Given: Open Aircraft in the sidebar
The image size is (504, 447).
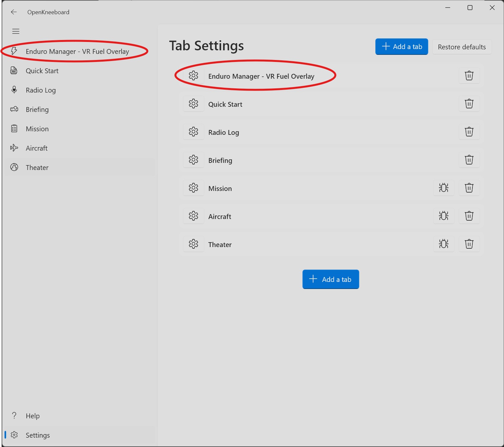Looking at the screenshot, I should (x=79, y=148).
